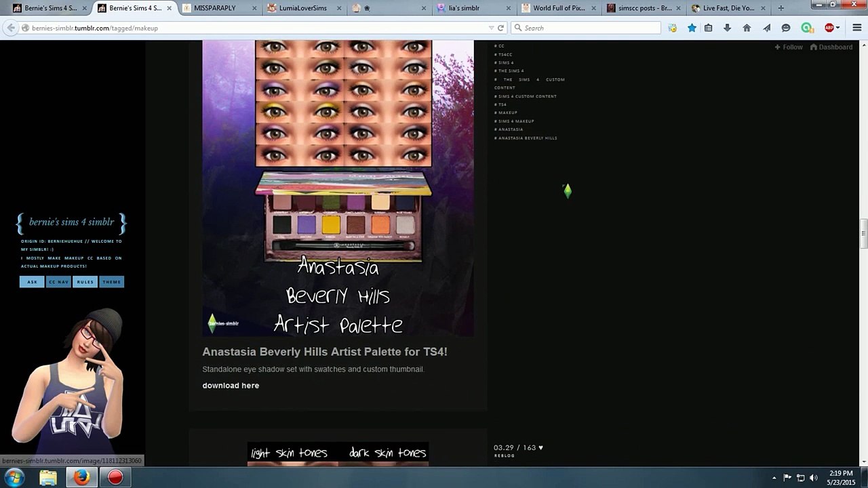Click the network tray icon
Image resolution: width=868 pixels, height=488 pixels.
(800, 478)
